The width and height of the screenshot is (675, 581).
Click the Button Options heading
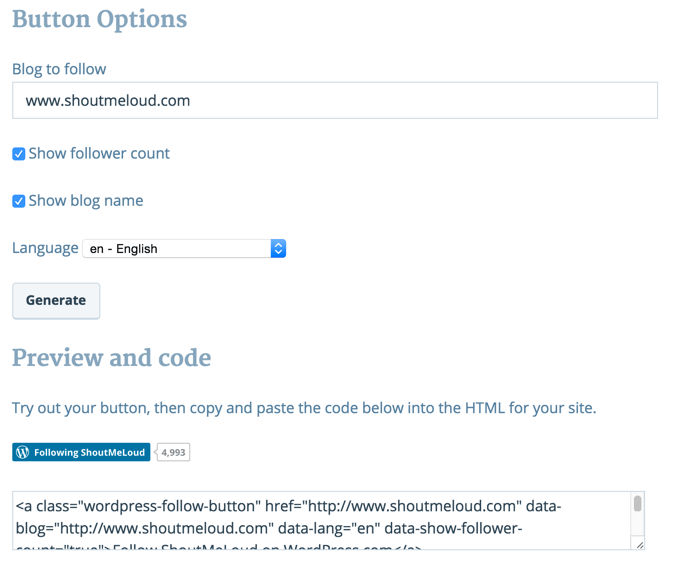99,19
